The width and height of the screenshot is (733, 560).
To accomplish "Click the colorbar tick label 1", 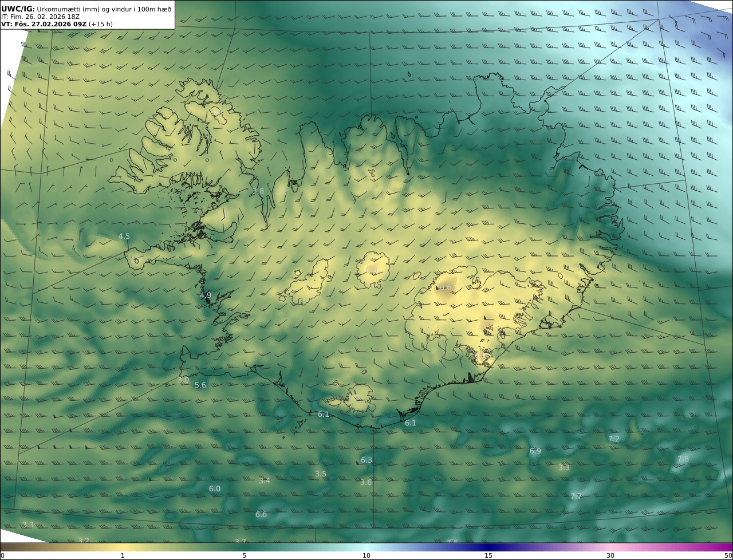I will (123, 555).
